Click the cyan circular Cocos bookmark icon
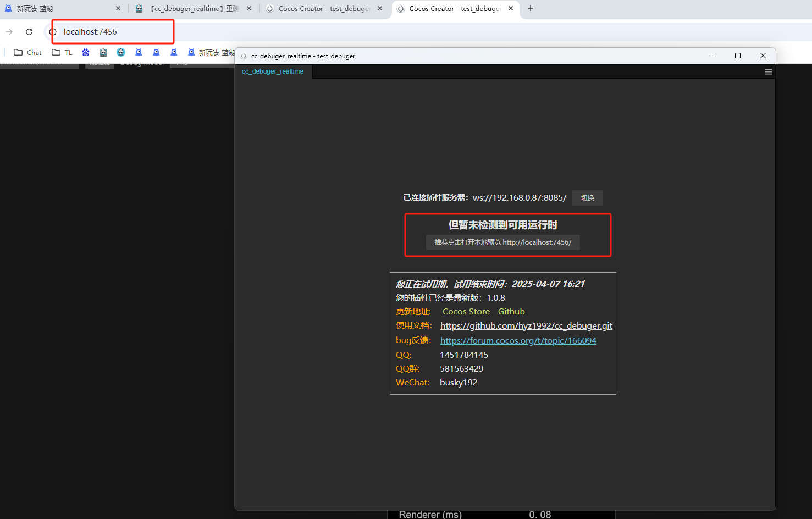The height and width of the screenshot is (519, 812). 121,52
